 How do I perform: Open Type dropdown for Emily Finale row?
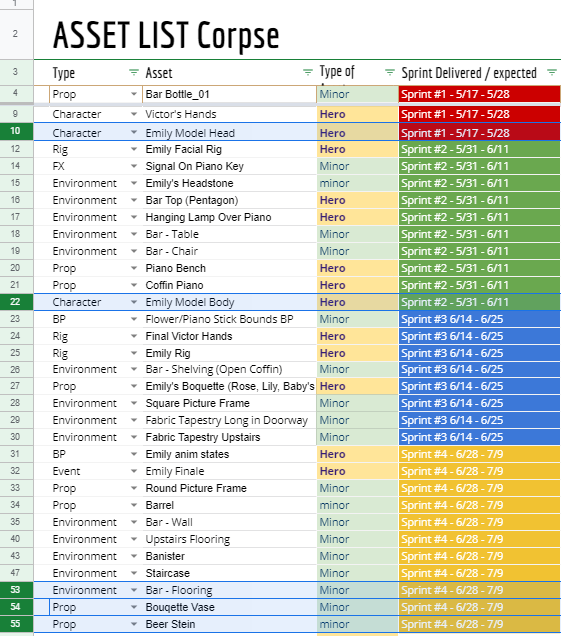click(x=134, y=471)
